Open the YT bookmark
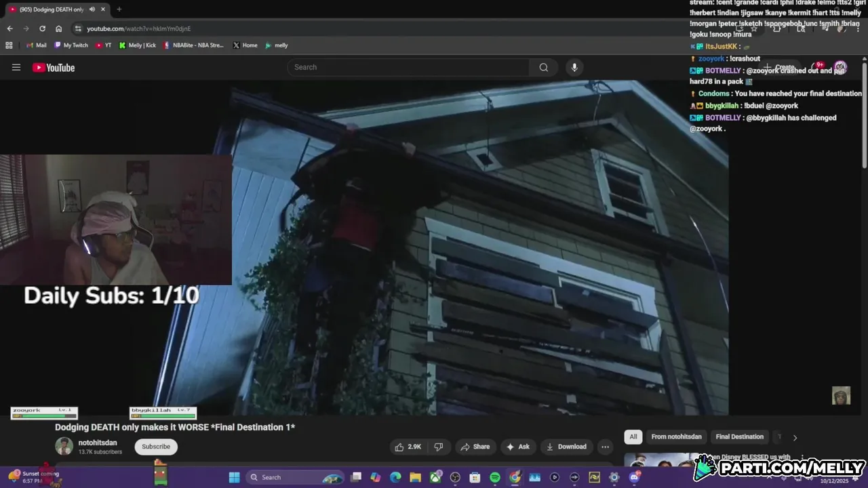 coord(104,45)
